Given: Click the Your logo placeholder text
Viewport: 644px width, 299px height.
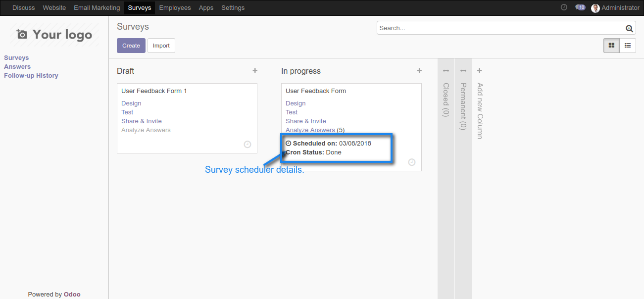Looking at the screenshot, I should point(62,35).
